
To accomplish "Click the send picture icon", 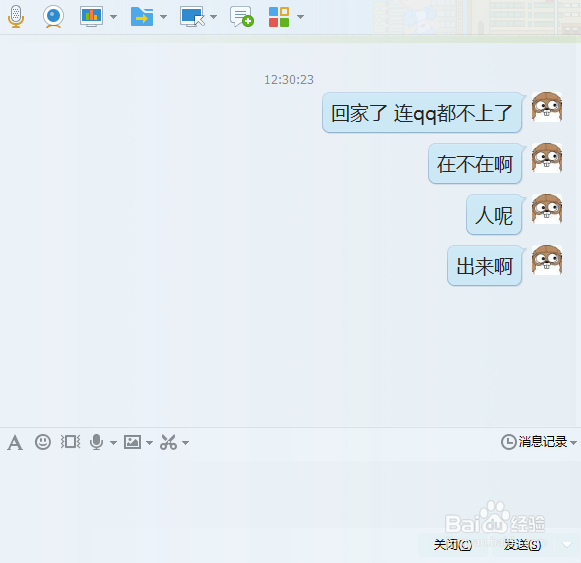I will click(x=132, y=442).
